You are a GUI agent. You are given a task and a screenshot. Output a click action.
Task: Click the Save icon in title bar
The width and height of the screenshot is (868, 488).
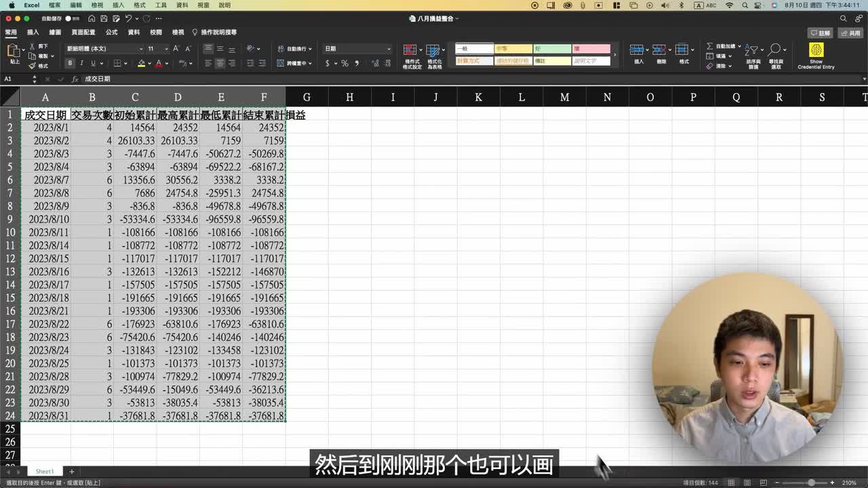(103, 18)
